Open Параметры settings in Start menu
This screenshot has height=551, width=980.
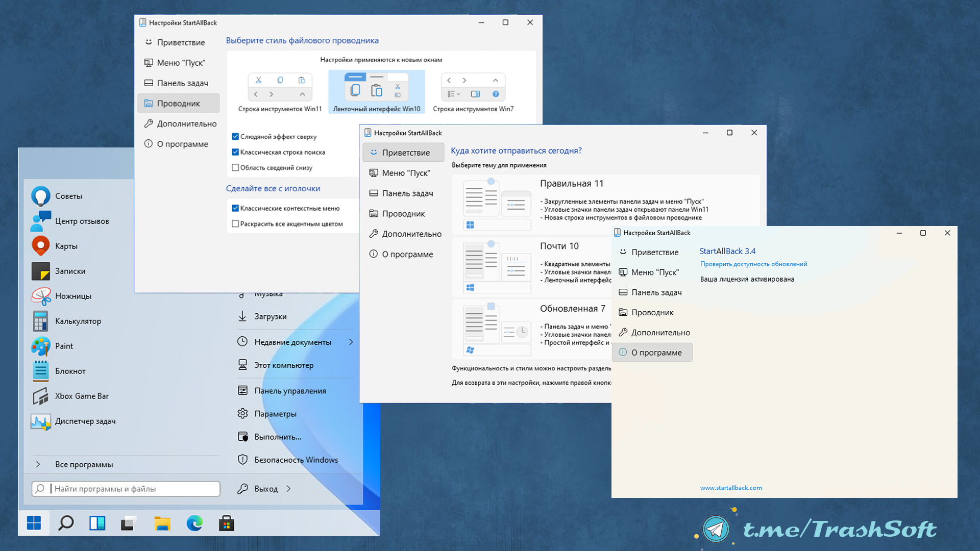pos(267,414)
